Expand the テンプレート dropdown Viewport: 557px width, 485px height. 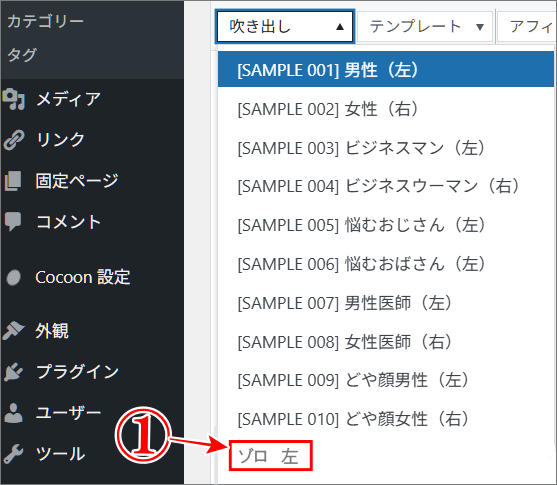click(425, 27)
